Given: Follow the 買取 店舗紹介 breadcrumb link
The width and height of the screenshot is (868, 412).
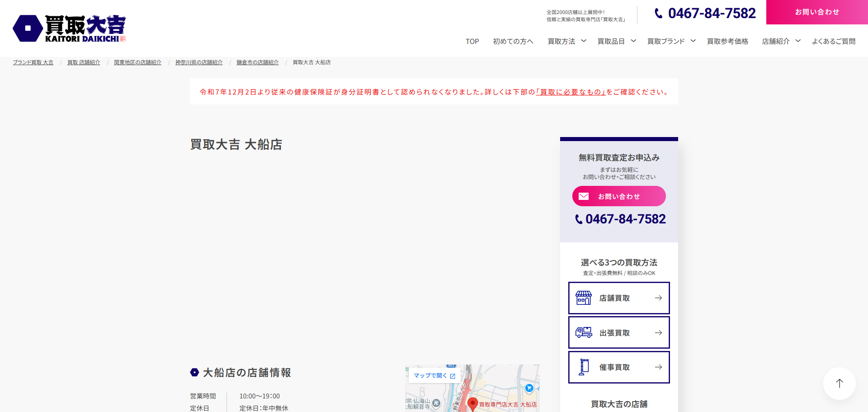Looking at the screenshot, I should coord(84,62).
